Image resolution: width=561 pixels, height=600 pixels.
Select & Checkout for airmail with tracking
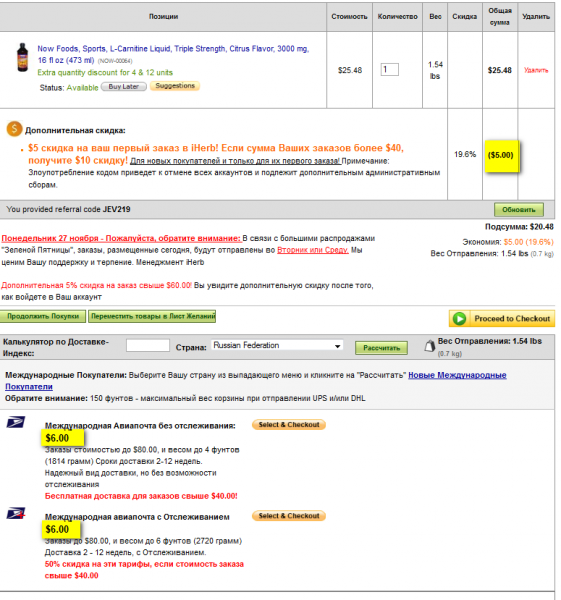289,516
